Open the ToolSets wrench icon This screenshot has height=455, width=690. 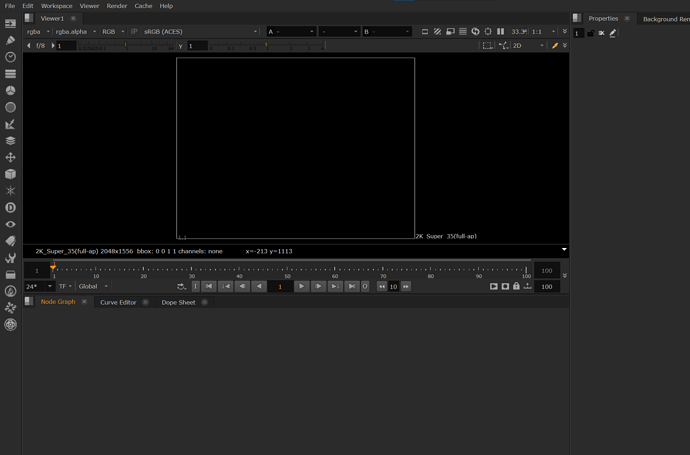click(10, 258)
